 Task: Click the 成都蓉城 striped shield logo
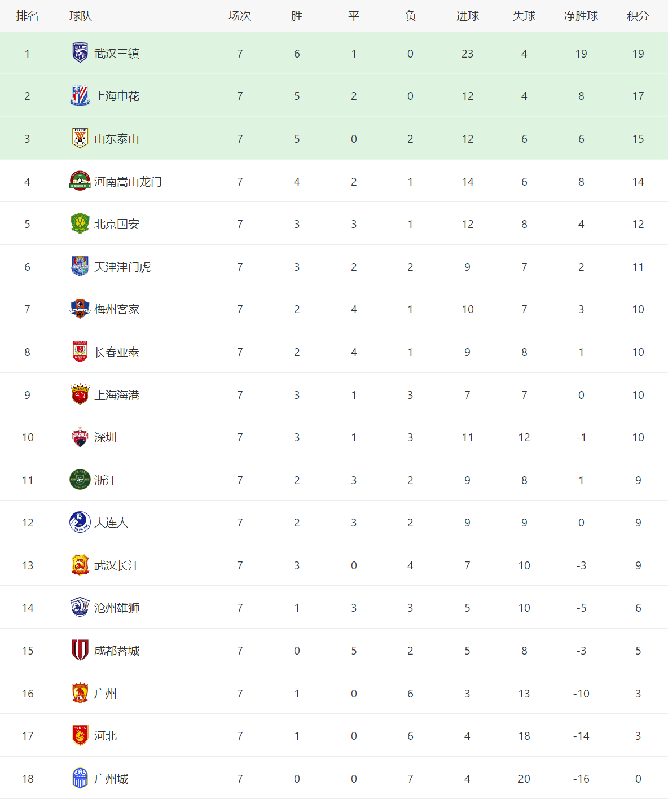pos(80,650)
